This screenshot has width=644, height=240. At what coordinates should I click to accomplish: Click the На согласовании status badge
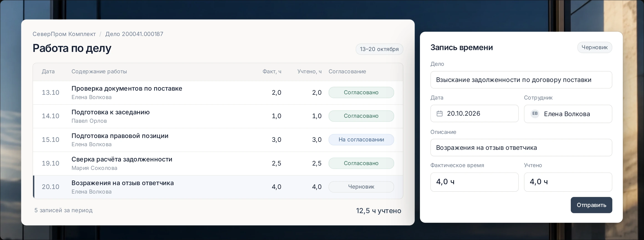(361, 140)
